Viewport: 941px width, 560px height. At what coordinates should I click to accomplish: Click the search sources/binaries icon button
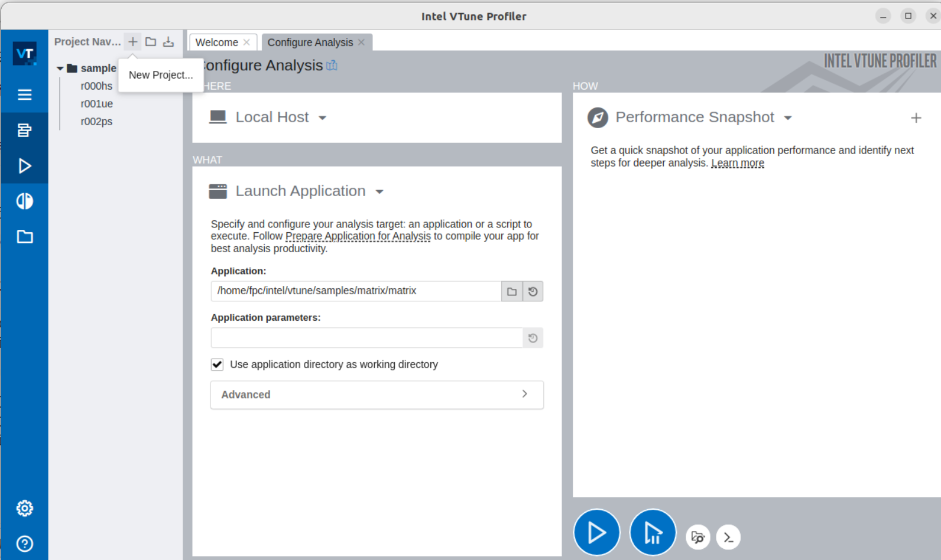tap(698, 537)
